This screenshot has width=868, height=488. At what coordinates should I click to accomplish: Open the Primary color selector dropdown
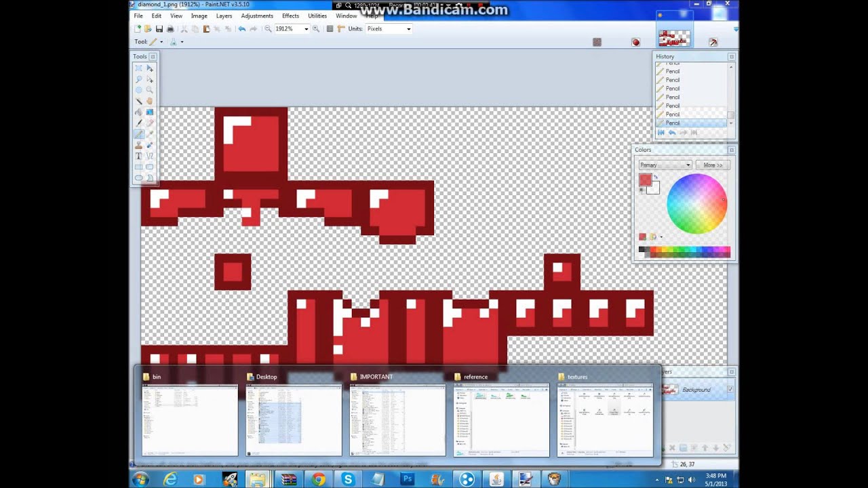click(x=665, y=165)
